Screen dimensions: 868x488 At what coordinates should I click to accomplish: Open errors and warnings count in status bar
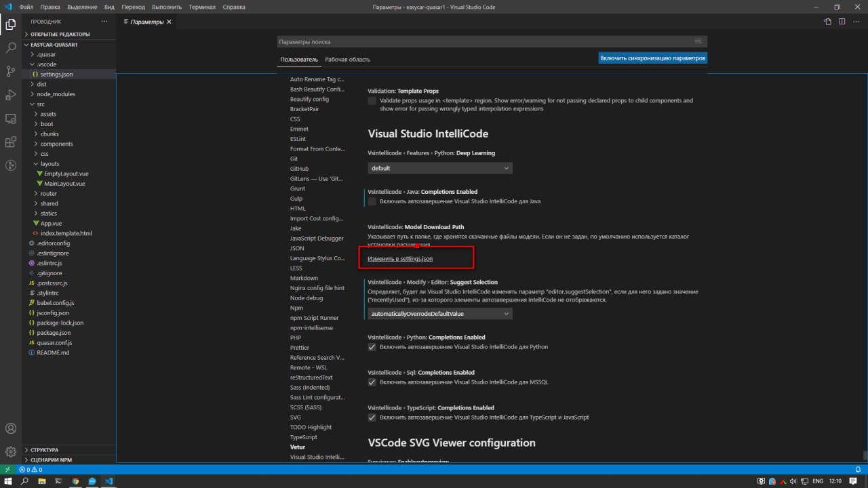click(x=31, y=469)
